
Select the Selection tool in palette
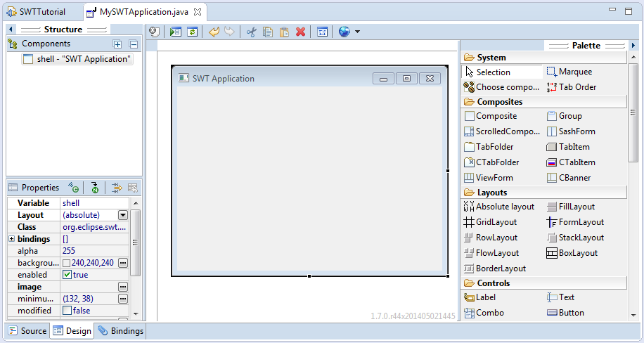(502, 72)
